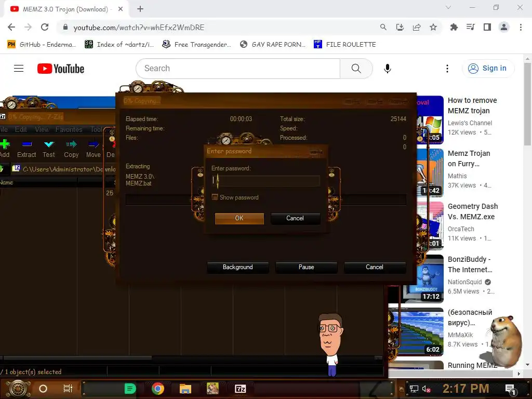
Task: Click the Enter password input field
Action: point(265,180)
